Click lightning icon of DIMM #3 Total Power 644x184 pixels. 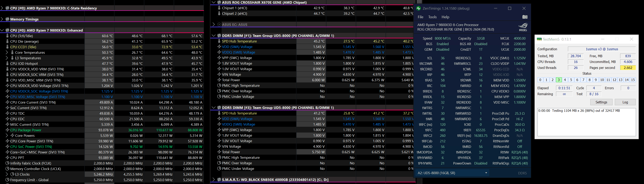point(219,152)
